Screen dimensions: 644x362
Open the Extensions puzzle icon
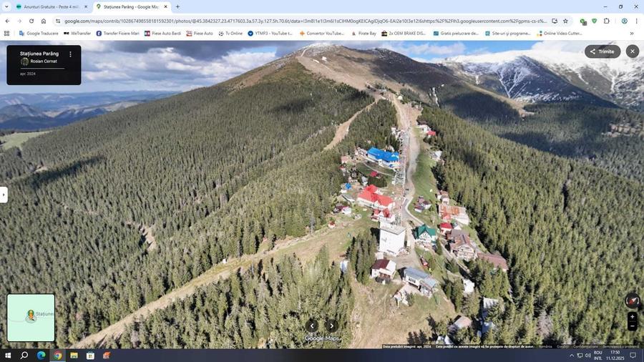(607, 21)
